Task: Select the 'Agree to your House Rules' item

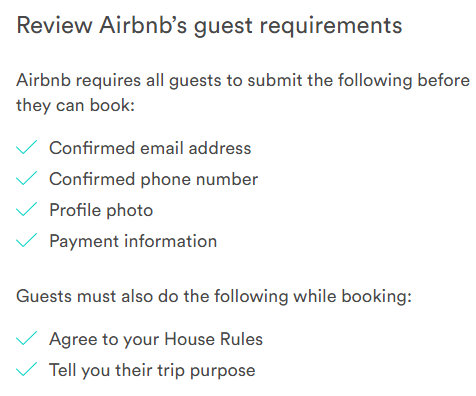Action: 156,339
